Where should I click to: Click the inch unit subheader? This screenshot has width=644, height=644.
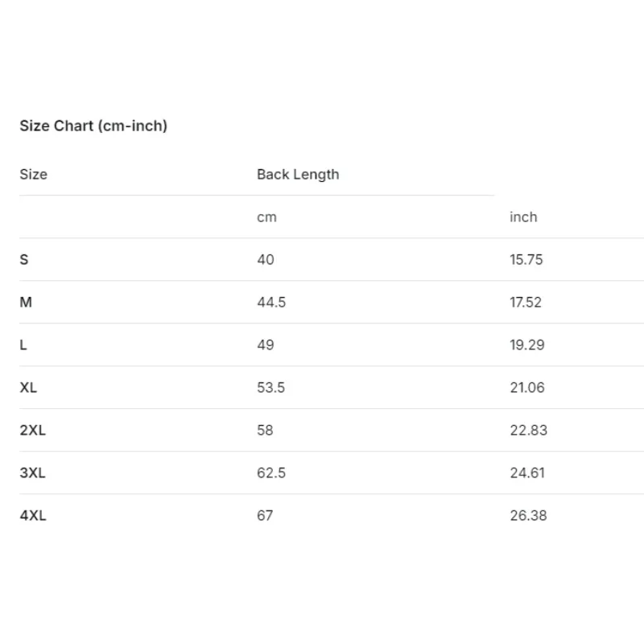(x=523, y=217)
